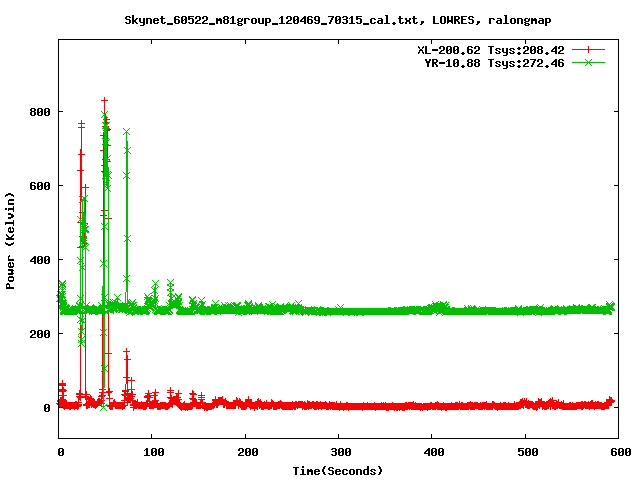
Task: Click the Power (Kelvin) y-axis label
Action: (x=10, y=241)
